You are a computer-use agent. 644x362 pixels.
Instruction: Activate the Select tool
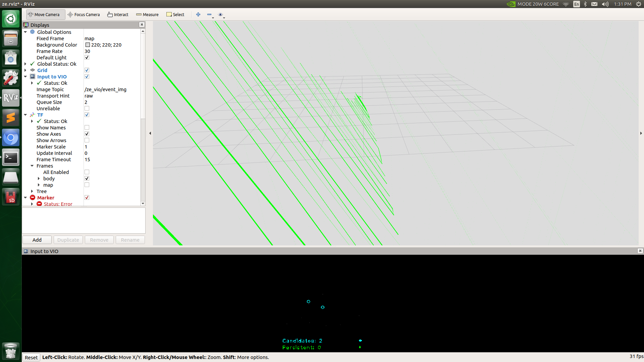(175, 14)
